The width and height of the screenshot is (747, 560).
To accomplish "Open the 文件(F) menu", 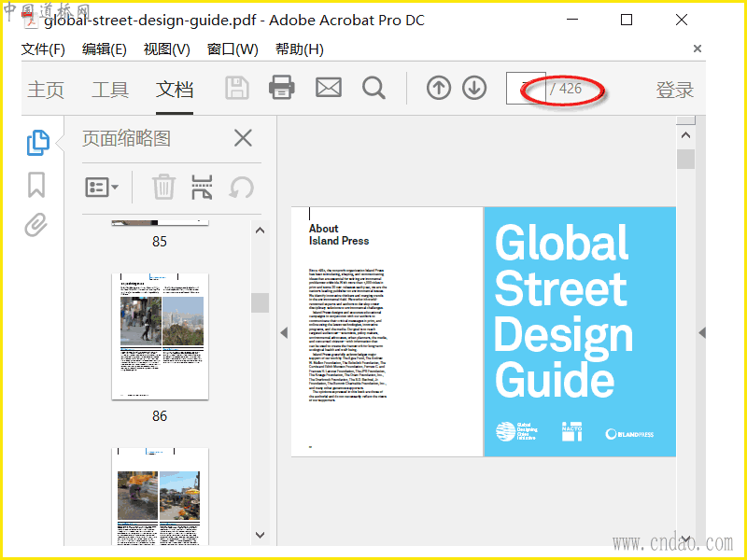I will coord(43,49).
